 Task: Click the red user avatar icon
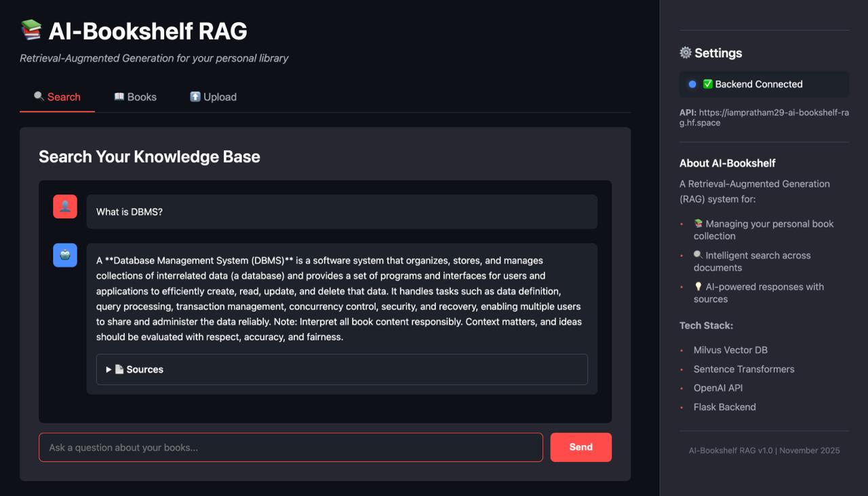pyautogui.click(x=64, y=206)
